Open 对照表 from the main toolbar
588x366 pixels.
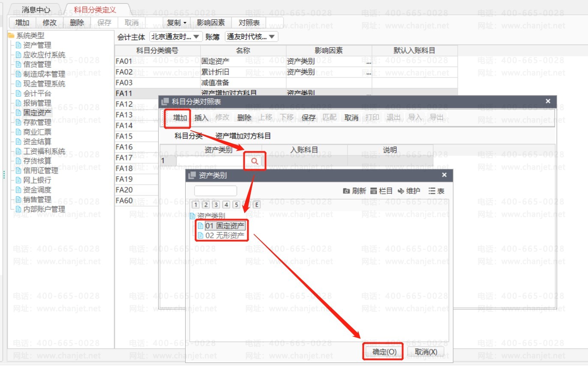click(x=249, y=23)
